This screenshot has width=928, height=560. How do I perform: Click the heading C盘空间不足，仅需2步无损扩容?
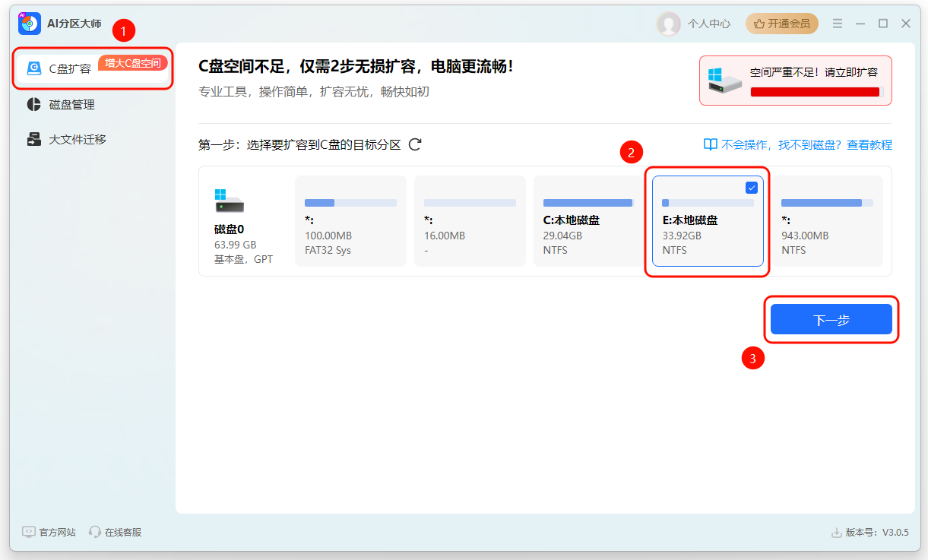pos(356,66)
